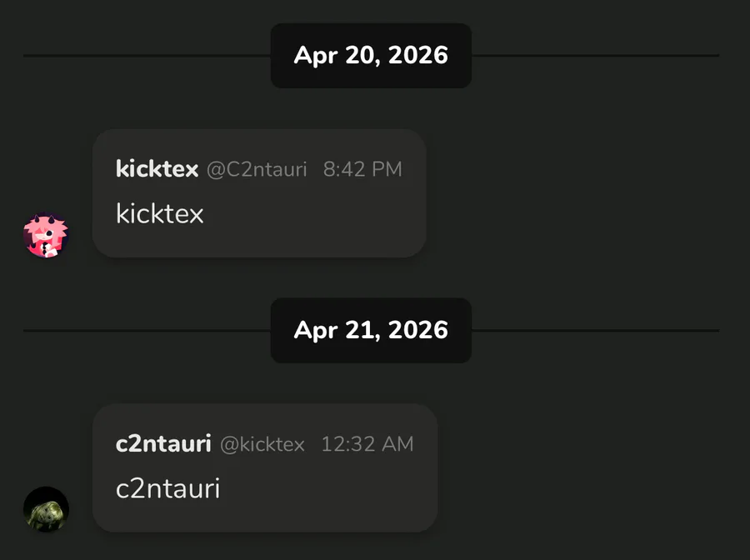This screenshot has height=560, width=750.
Task: Click the 8:42 PM timestamp
Action: 362,169
